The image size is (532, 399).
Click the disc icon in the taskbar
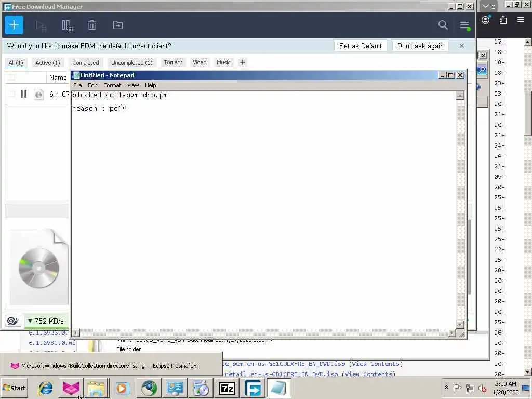201,388
